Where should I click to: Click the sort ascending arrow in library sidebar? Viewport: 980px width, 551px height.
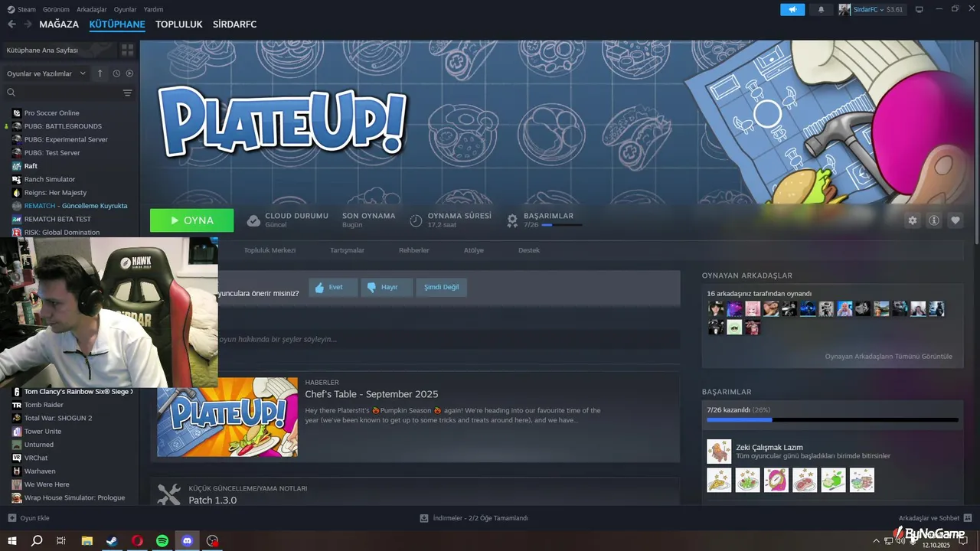tap(100, 73)
